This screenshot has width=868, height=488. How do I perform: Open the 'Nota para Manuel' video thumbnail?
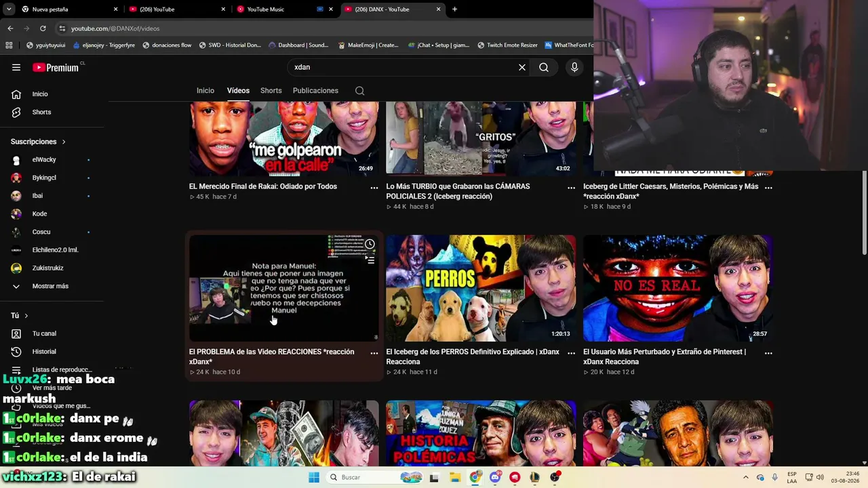point(284,288)
